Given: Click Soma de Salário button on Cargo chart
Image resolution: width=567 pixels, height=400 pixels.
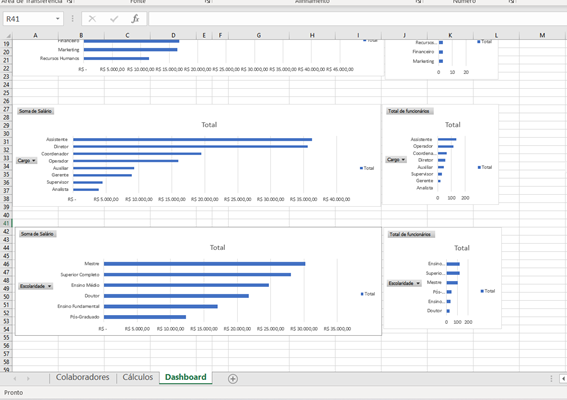Looking at the screenshot, I should (35, 111).
